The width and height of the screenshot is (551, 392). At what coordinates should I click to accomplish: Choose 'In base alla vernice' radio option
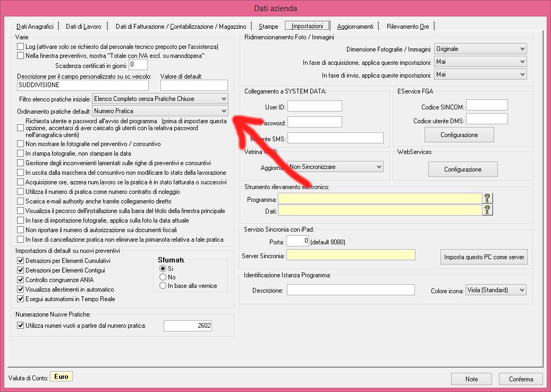(163, 286)
